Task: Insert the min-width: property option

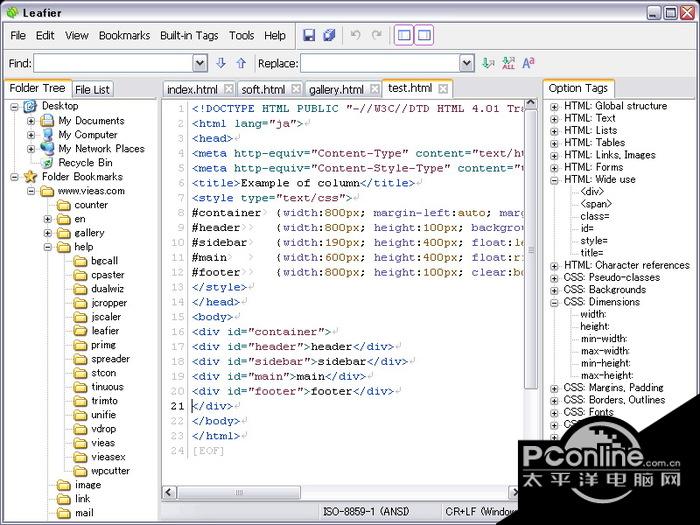Action: 604,338
